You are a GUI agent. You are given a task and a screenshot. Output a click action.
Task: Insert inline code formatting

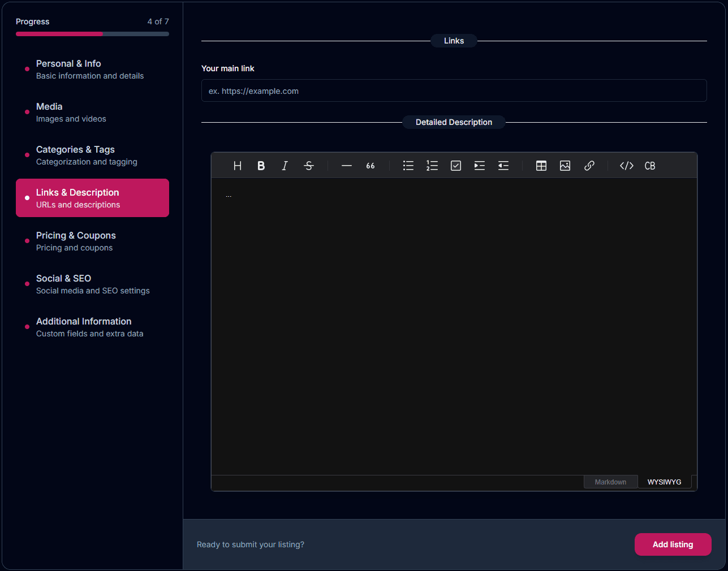[627, 166]
